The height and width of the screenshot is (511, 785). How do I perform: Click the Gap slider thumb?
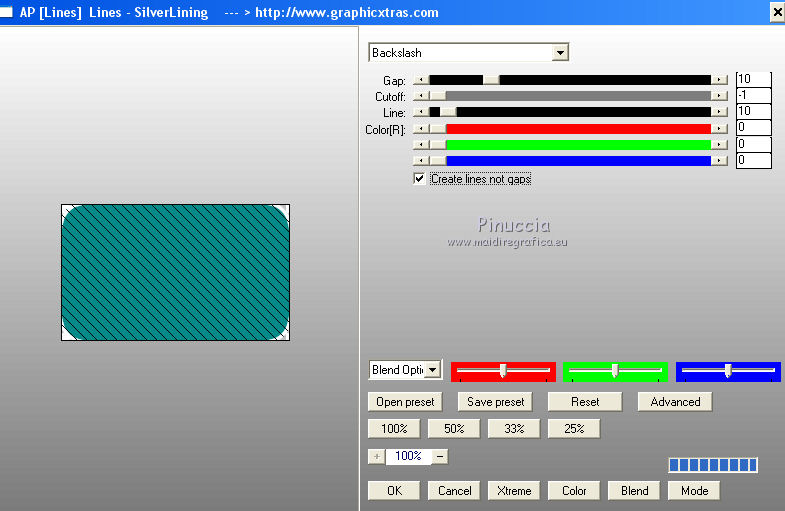(491, 80)
